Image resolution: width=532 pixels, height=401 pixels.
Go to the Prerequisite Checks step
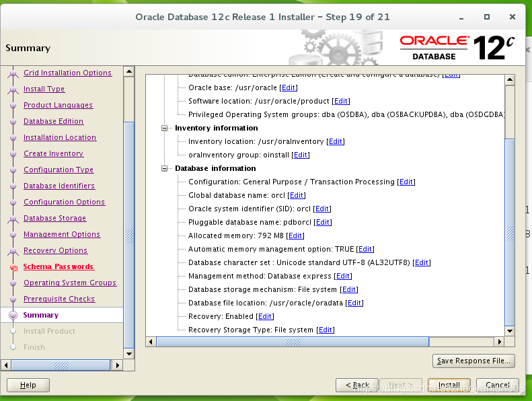pyautogui.click(x=59, y=299)
